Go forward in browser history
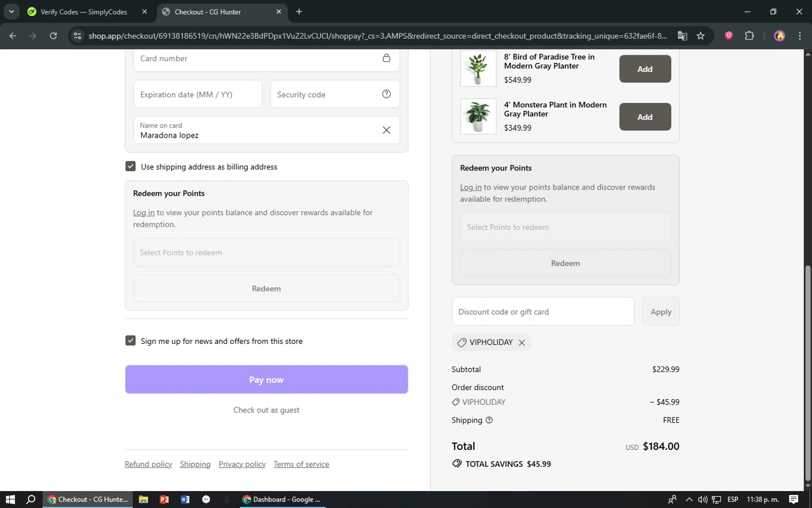 point(33,36)
